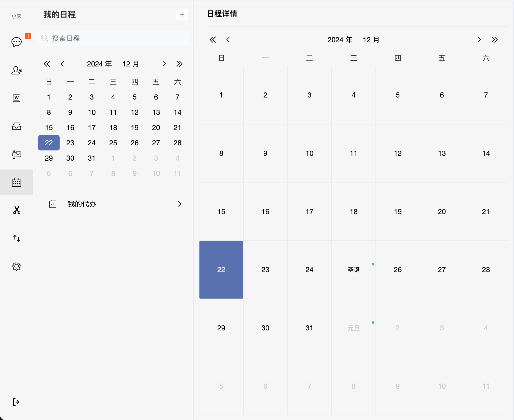
Task: Select greyed day 9 cell in details calendar
Action: 398,386
